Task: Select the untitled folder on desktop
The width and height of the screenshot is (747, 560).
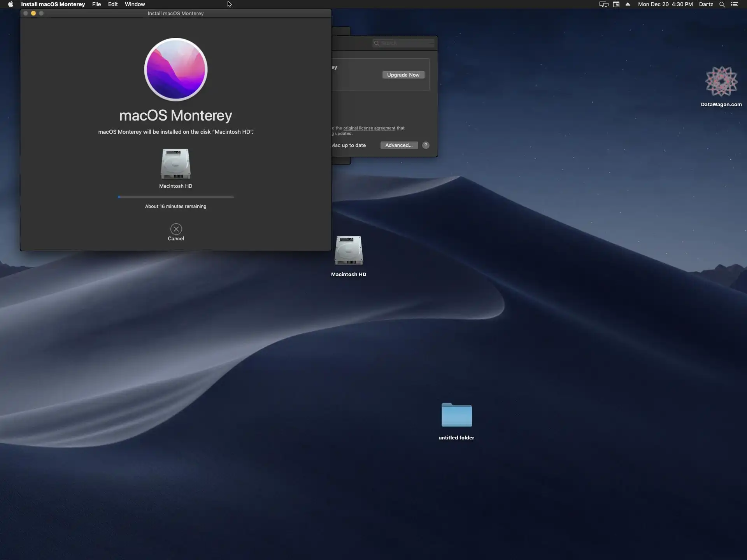Action: click(x=456, y=415)
